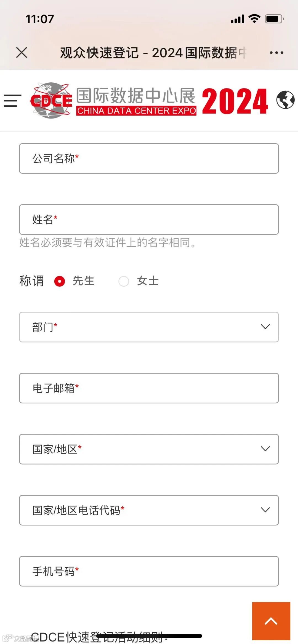
Task: Tap the orange back-to-top arrow button
Action: pos(271,621)
